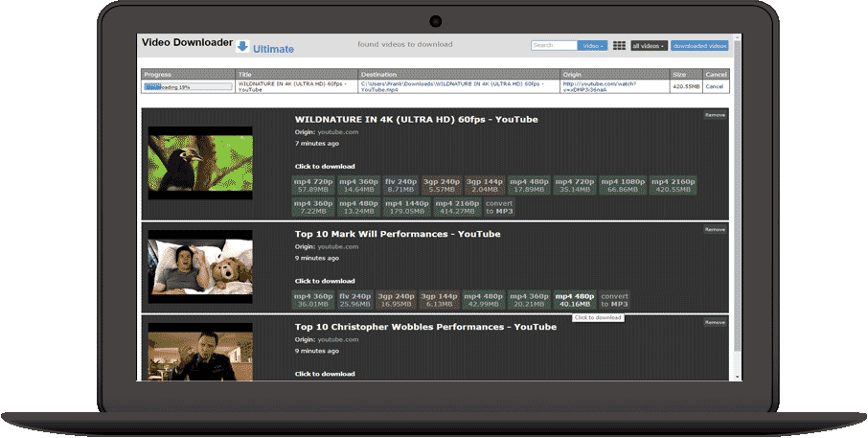Click the WILDNATURE IN 4K video title
This screenshot has width=868, height=438.
click(417, 119)
